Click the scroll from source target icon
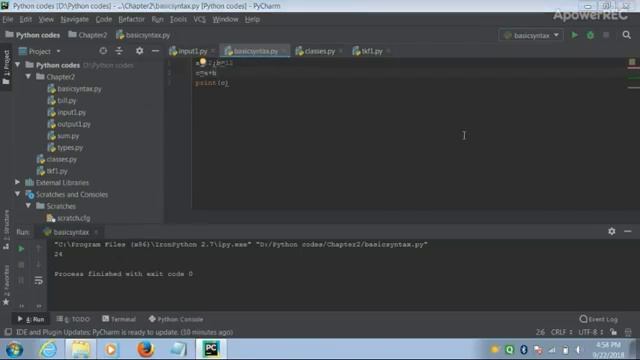Viewport: 640px width, 360px height. tap(103, 51)
